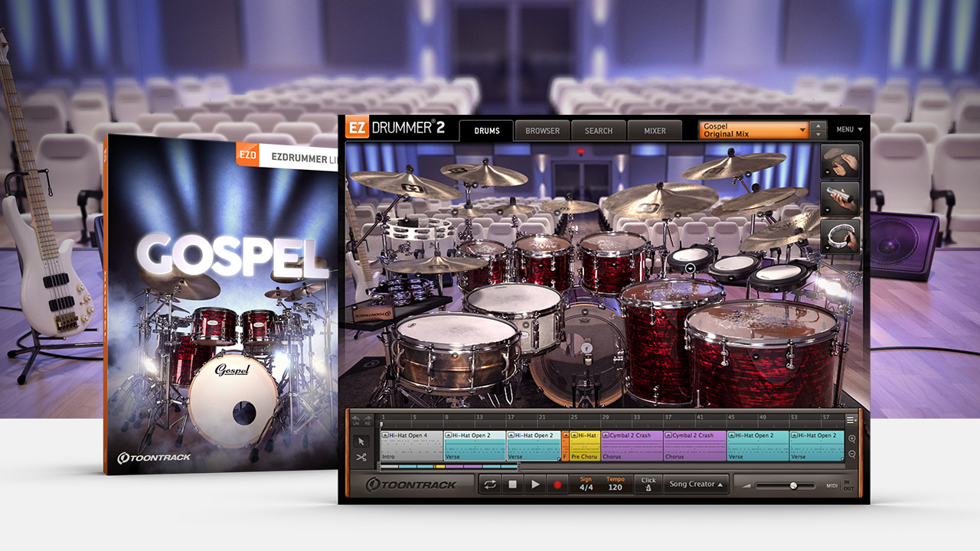Select the Verse block starting at bar 9
Viewport: 980px width, 551px height.
click(x=474, y=446)
